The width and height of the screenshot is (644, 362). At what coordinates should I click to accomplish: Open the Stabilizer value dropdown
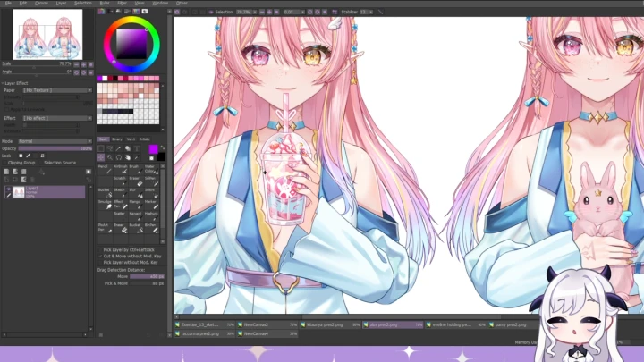[x=371, y=12]
